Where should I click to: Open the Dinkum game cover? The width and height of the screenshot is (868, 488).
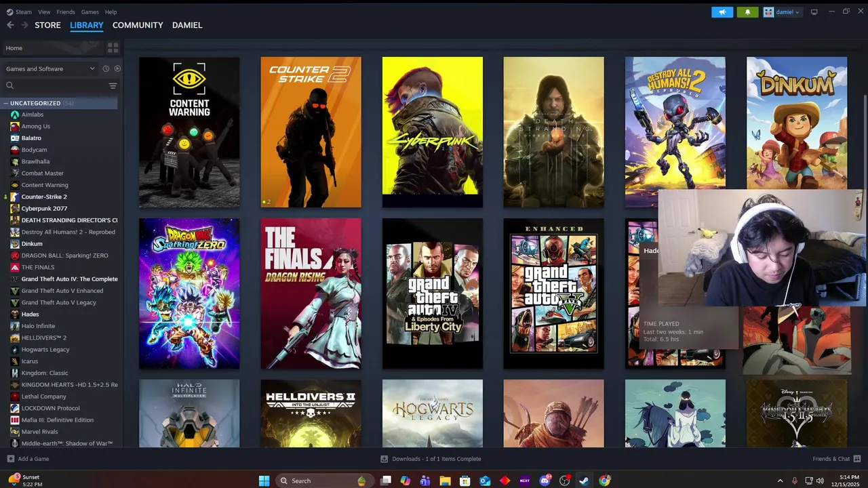point(797,123)
